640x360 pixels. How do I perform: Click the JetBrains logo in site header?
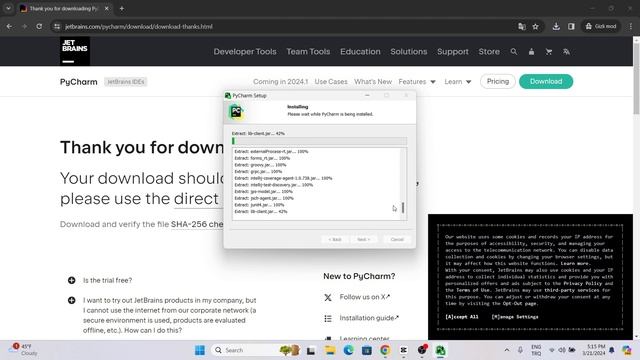pyautogui.click(x=75, y=51)
